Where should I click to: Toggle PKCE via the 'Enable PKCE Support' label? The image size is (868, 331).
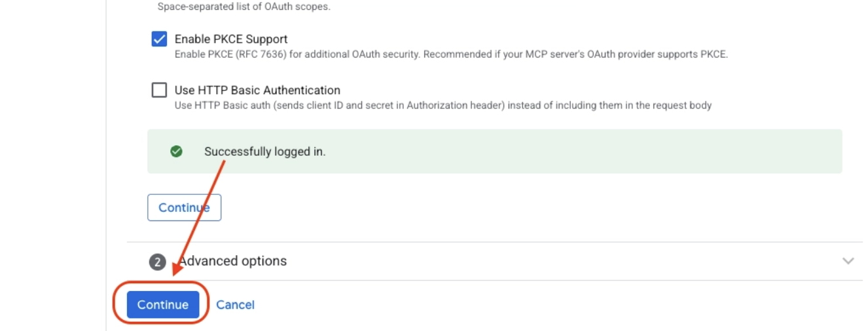[231, 39]
